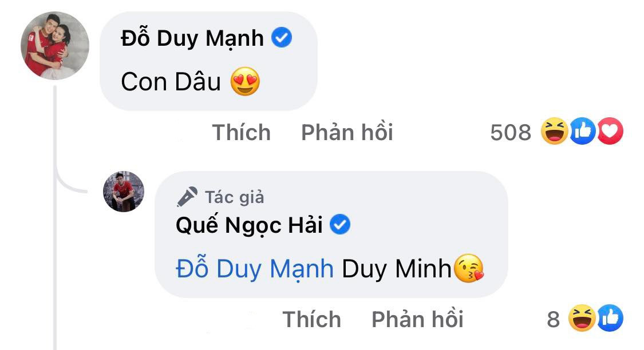Click the laughing reaction on the reply
The height and width of the screenshot is (350, 644).
(x=582, y=318)
